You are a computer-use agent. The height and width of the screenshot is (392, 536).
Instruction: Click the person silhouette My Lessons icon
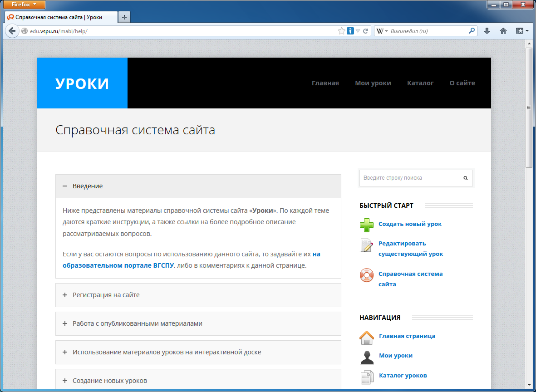(367, 358)
